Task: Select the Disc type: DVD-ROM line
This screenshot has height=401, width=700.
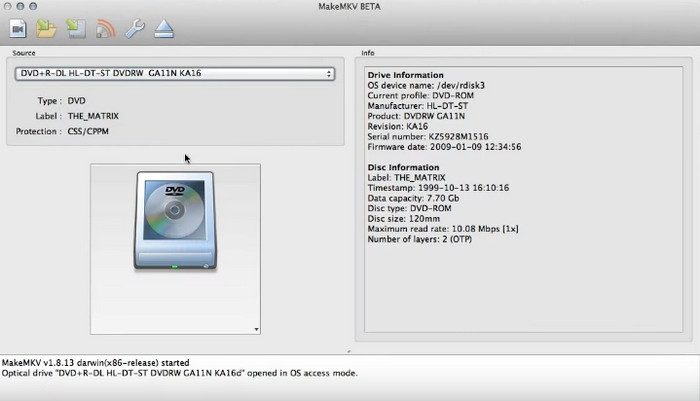Action: tap(409, 209)
